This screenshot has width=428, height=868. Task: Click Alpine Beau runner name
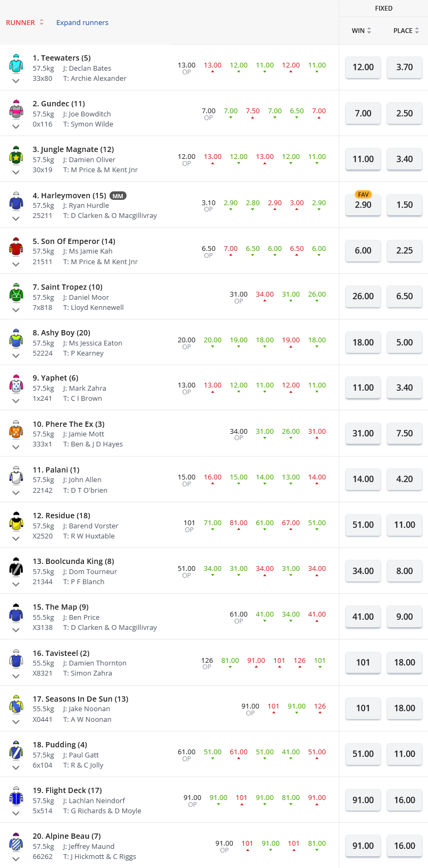(66, 836)
